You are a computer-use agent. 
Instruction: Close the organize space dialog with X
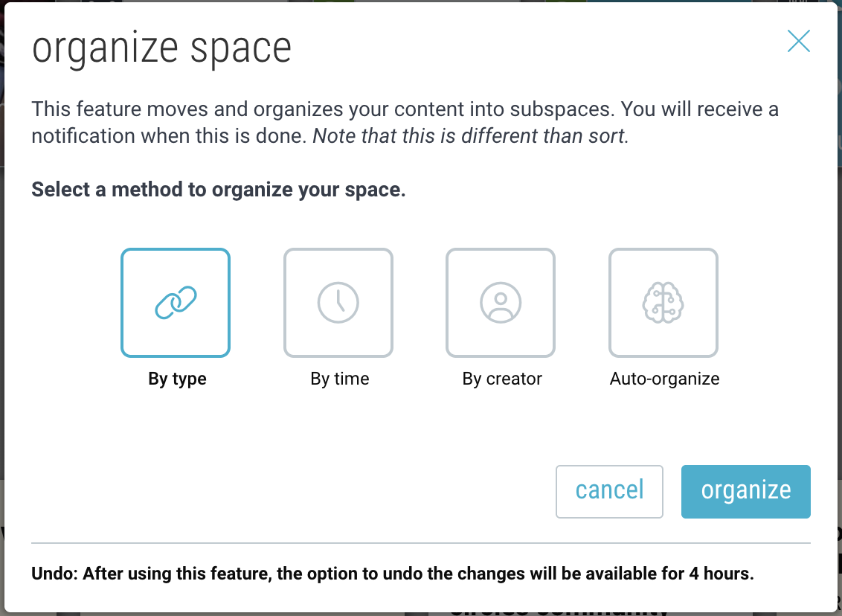[x=798, y=42]
